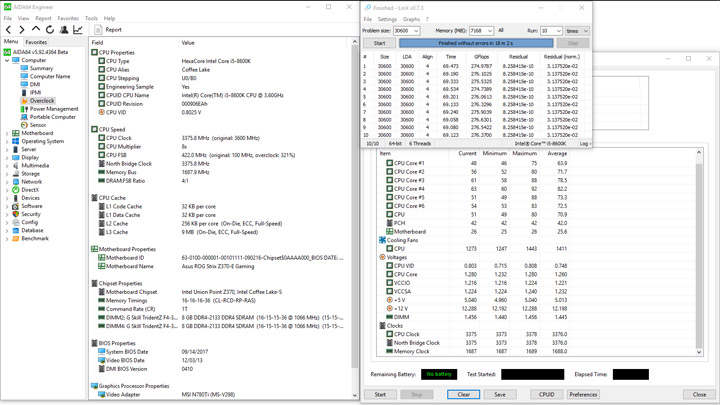Image resolution: width=720 pixels, height=405 pixels.
Task: Expand the Motherboard tree node
Action: [6, 133]
